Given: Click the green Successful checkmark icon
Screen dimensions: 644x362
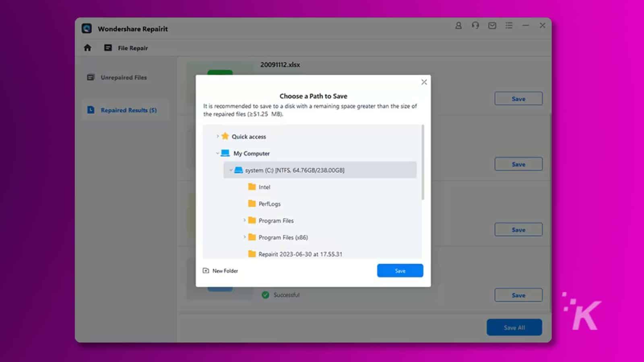Looking at the screenshot, I should point(265,295).
